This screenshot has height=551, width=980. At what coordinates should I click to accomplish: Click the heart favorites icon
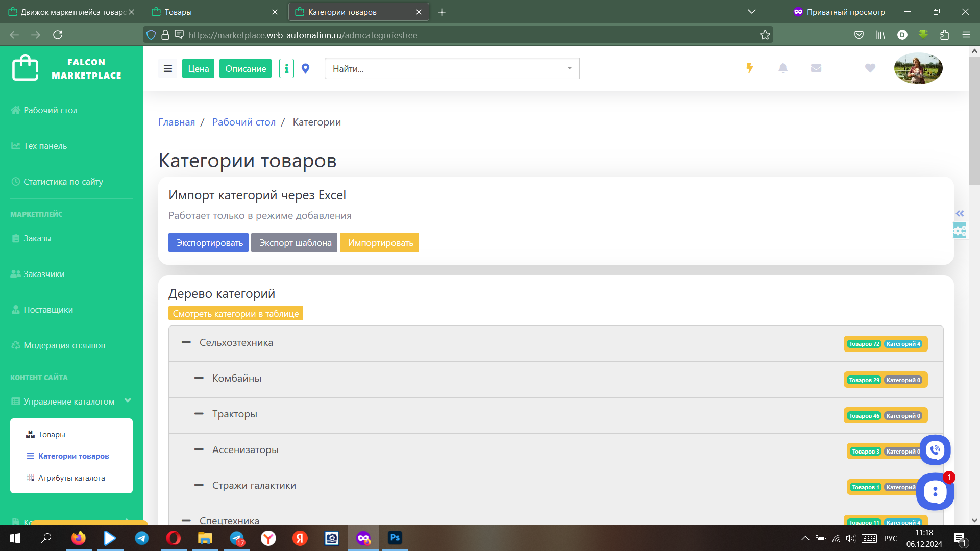870,68
